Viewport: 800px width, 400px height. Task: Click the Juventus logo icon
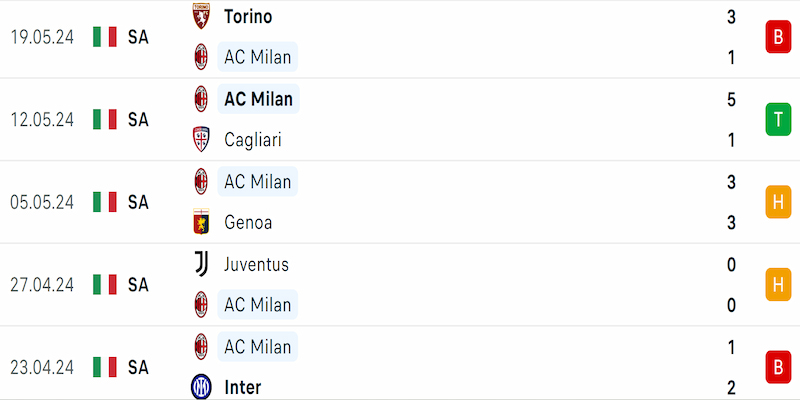tap(201, 264)
